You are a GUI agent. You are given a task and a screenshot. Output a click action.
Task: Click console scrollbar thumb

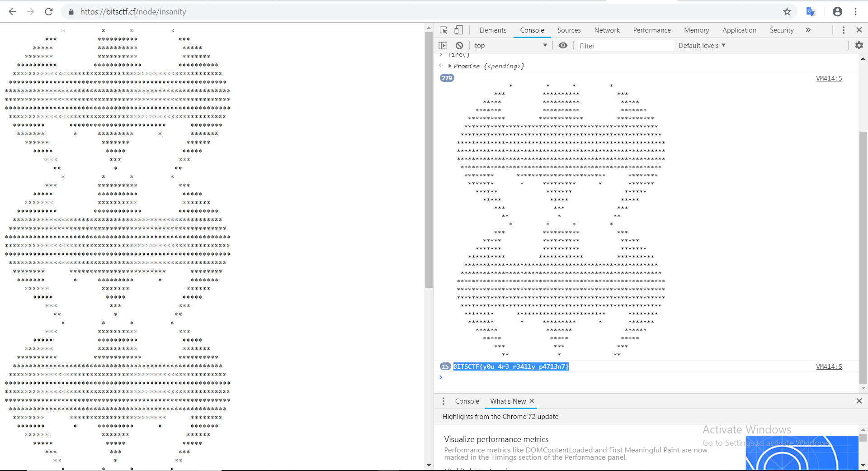(x=863, y=257)
